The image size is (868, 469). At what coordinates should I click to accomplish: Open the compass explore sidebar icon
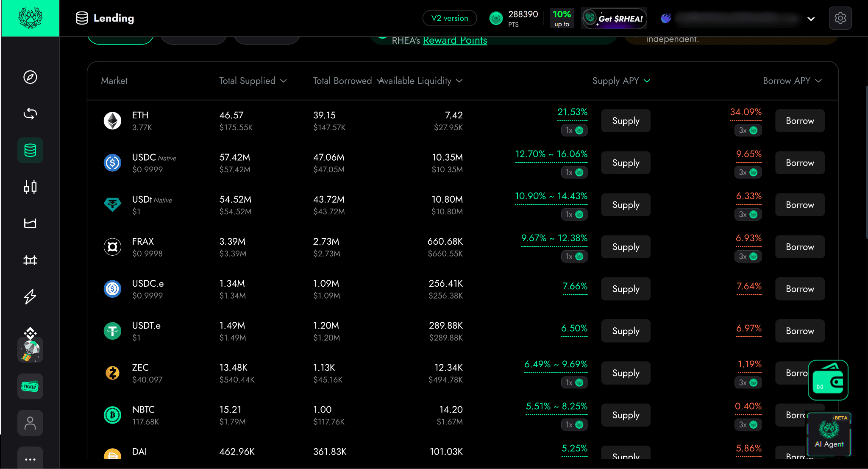pos(30,77)
